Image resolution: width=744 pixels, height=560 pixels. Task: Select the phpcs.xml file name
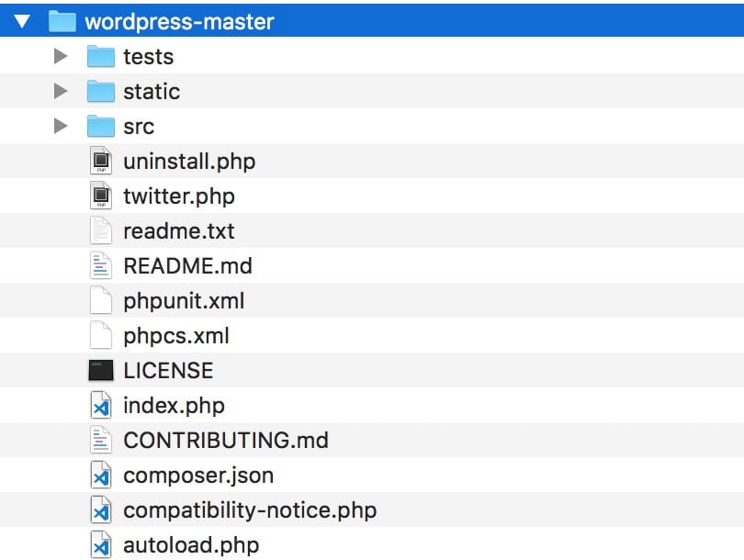point(175,336)
